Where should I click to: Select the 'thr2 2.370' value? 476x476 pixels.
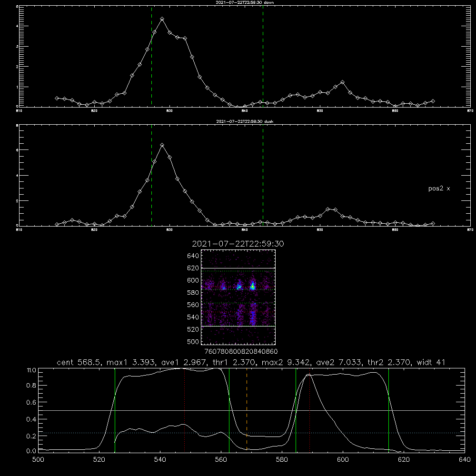coord(388,362)
